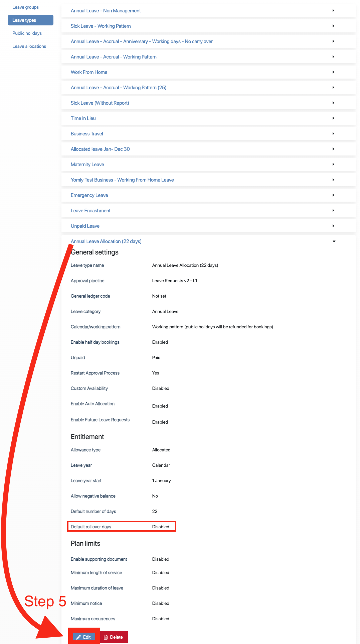This screenshot has height=644, width=360.
Task: Open Sick Leave - Working Pattern link
Action: [x=101, y=26]
